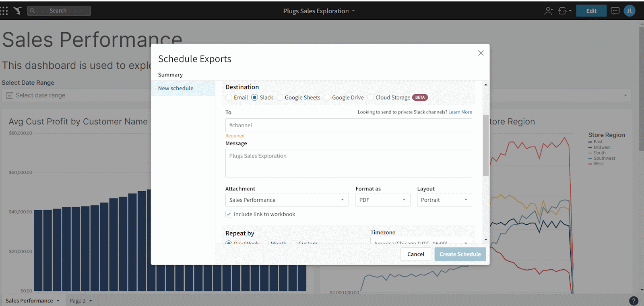Image resolution: width=644 pixels, height=306 pixels.
Task: Open the Attachment Sales Performance dropdown
Action: [287, 200]
